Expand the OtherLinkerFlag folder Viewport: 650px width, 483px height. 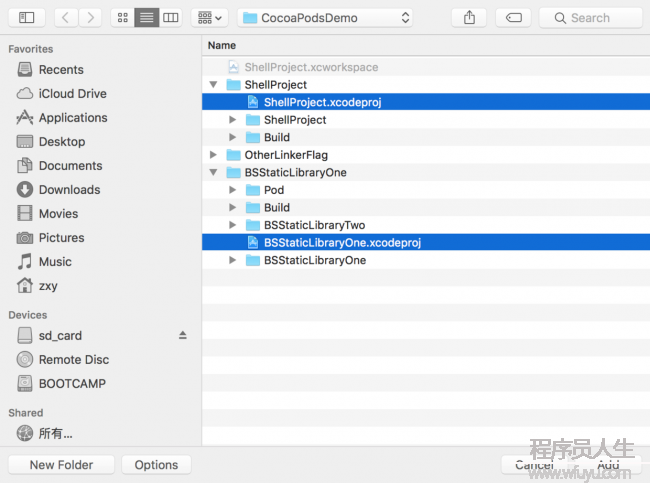(x=213, y=155)
